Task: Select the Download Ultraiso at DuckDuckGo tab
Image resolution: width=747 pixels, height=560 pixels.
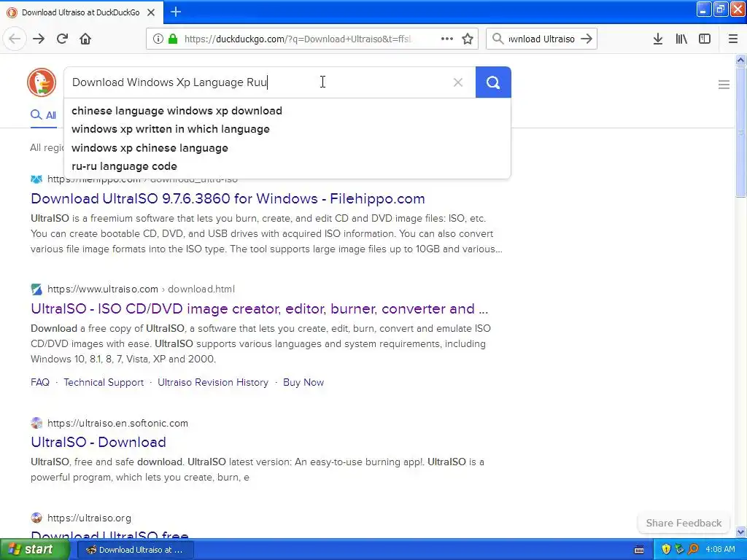Action: (x=80, y=12)
